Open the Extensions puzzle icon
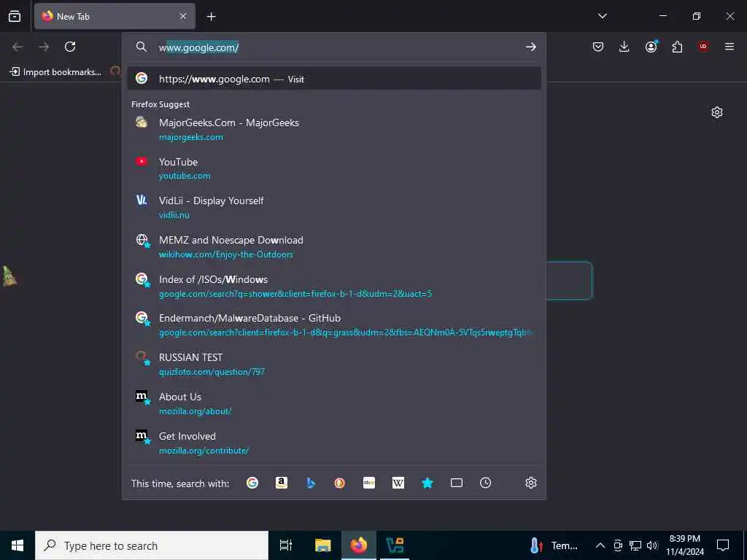Image resolution: width=747 pixels, height=560 pixels. pos(677,47)
